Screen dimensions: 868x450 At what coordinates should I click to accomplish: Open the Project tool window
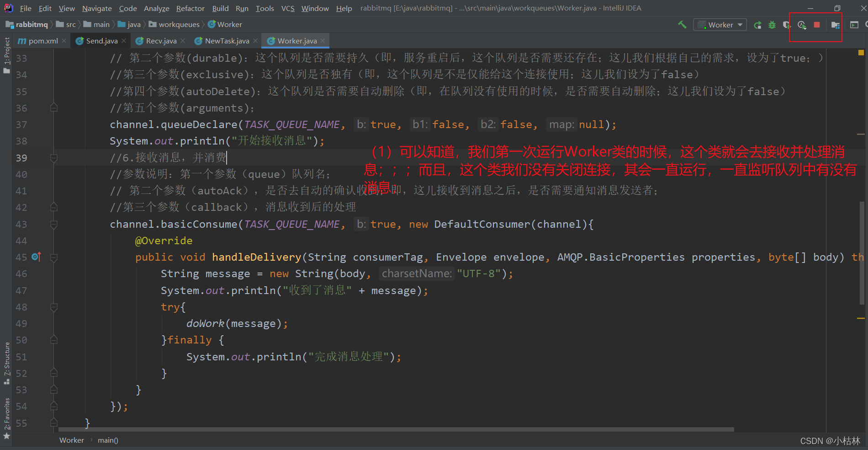(x=6, y=55)
